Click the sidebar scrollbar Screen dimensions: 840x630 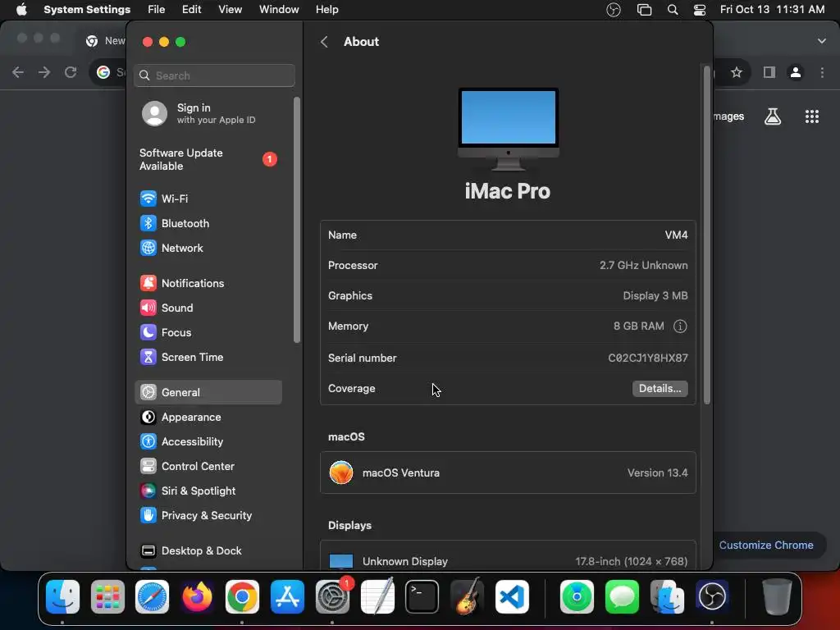(297, 220)
